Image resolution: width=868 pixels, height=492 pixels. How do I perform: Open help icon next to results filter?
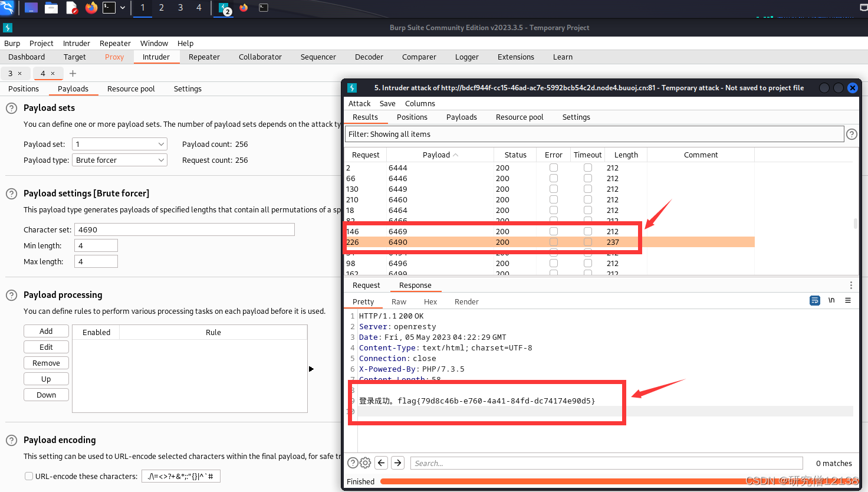point(851,134)
